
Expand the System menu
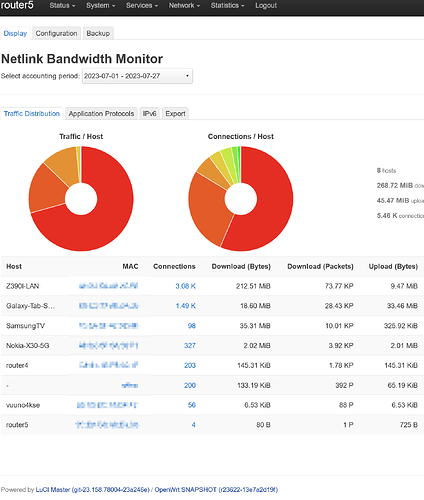coord(100,6)
